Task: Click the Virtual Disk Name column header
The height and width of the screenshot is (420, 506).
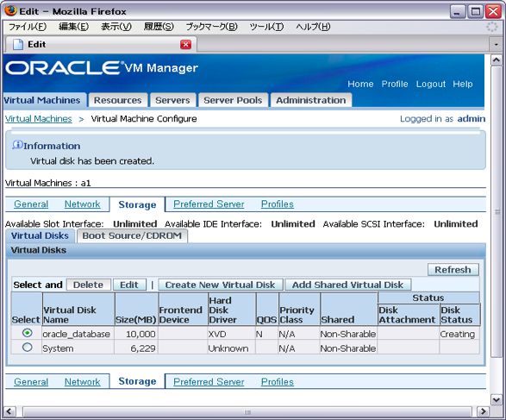Action: (78, 310)
